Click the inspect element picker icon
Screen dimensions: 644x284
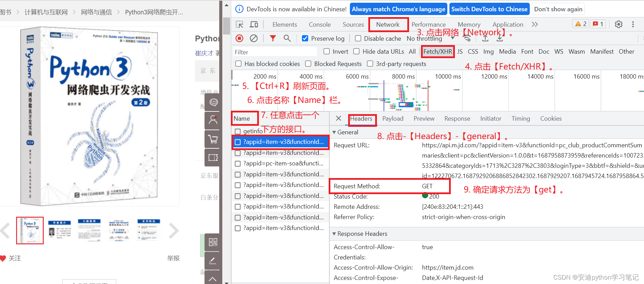[x=239, y=24]
